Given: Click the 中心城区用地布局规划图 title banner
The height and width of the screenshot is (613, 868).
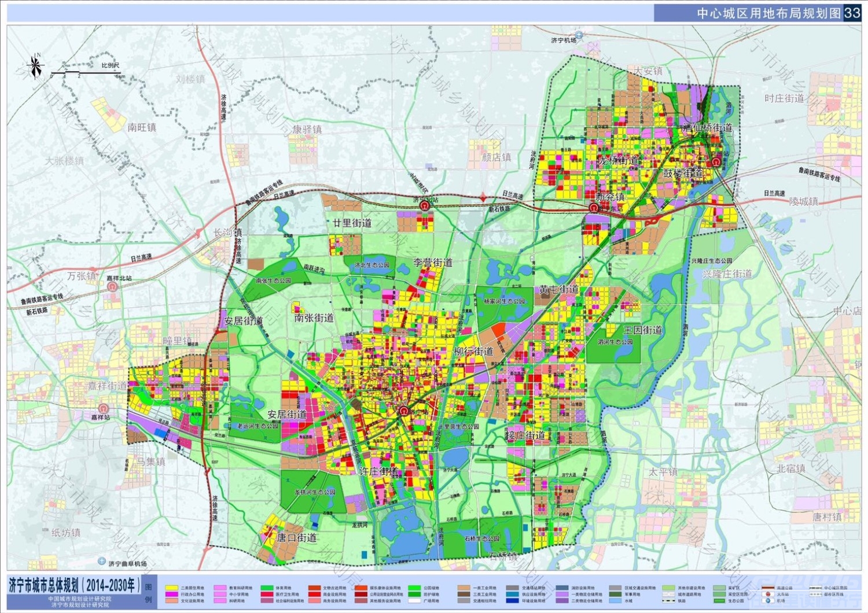Looking at the screenshot, I should (768, 13).
